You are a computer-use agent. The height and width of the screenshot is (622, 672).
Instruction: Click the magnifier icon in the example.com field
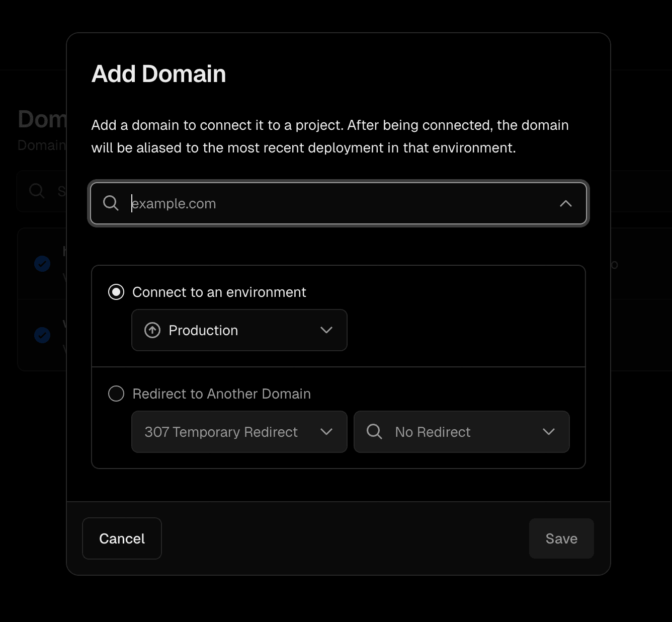point(111,203)
